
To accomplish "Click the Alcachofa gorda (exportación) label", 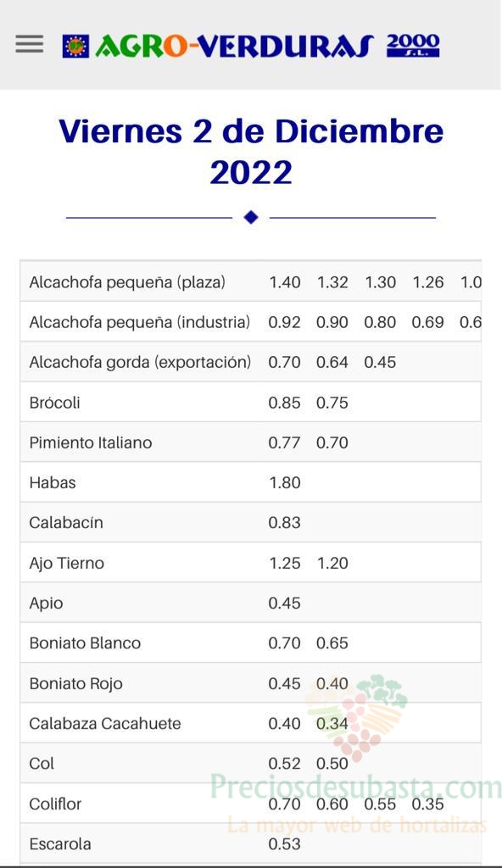I will pos(140,362).
